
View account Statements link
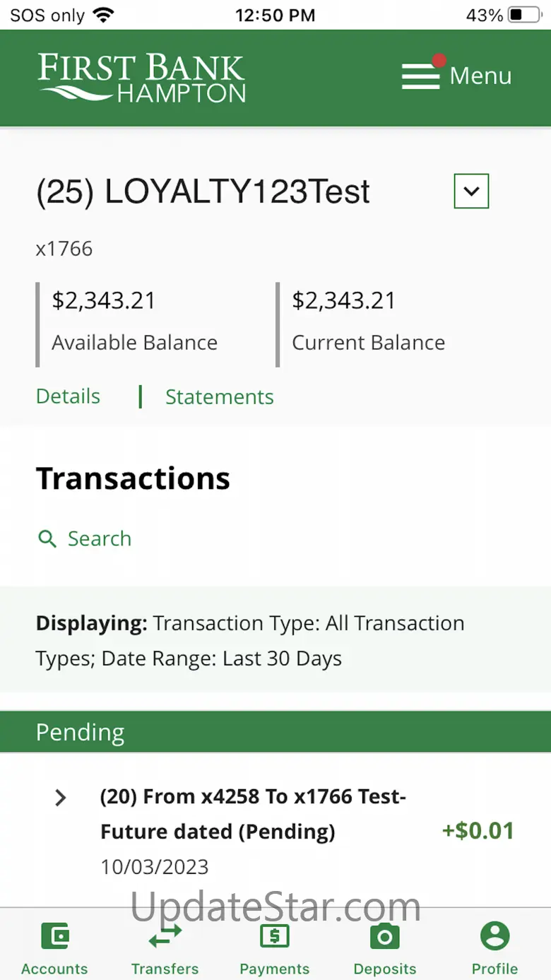tap(219, 397)
